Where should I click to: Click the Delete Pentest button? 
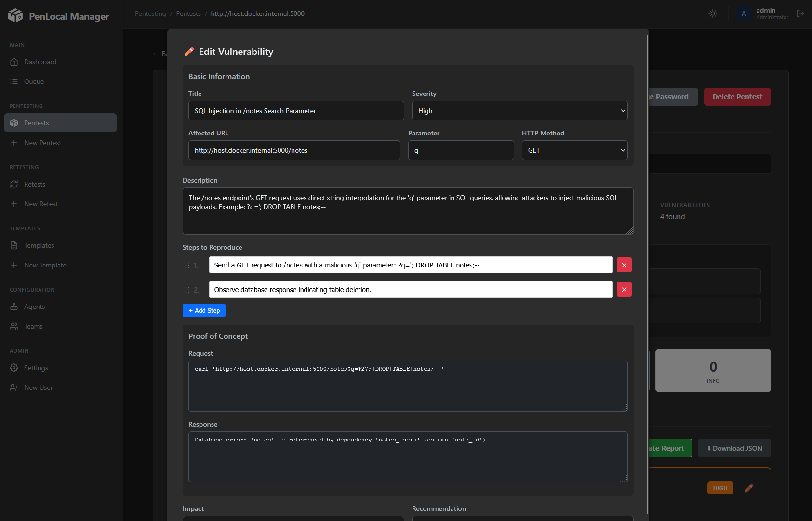[x=737, y=96]
